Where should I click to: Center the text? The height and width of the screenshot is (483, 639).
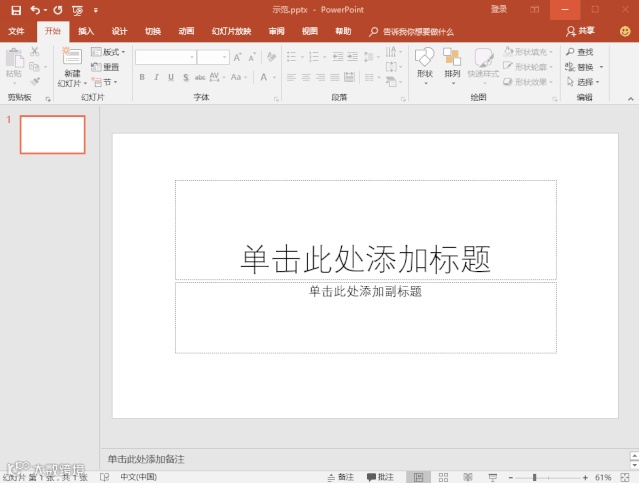click(x=306, y=77)
